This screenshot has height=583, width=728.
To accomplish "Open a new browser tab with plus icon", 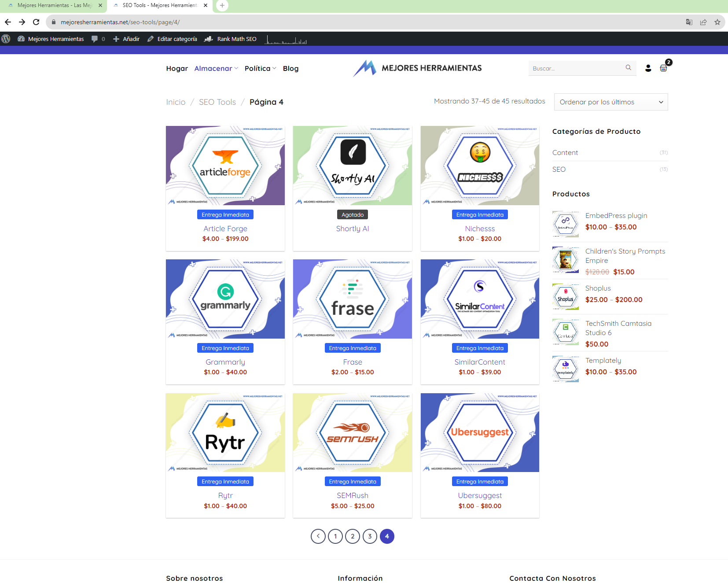I will (222, 5).
